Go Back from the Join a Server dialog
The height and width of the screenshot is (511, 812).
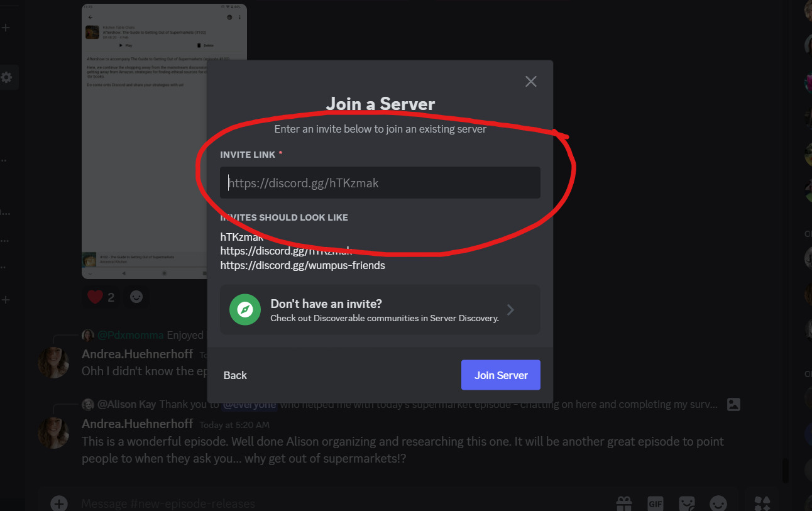click(x=235, y=375)
